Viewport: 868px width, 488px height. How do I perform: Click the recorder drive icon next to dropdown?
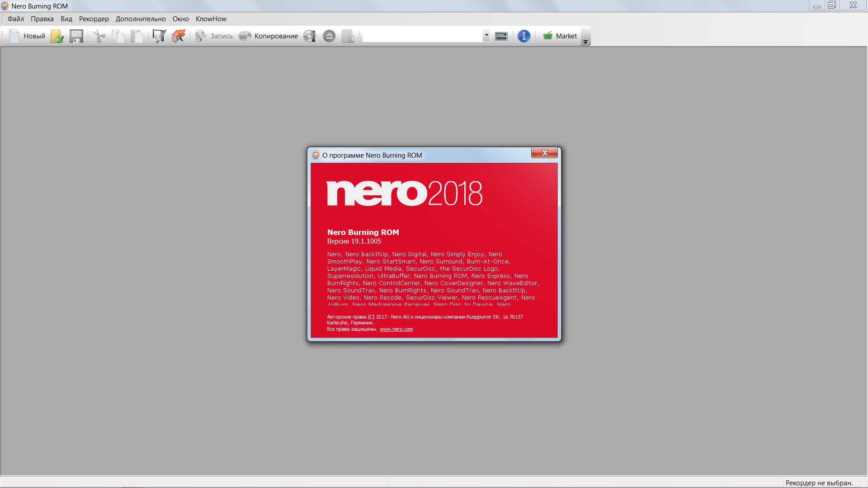(x=501, y=36)
